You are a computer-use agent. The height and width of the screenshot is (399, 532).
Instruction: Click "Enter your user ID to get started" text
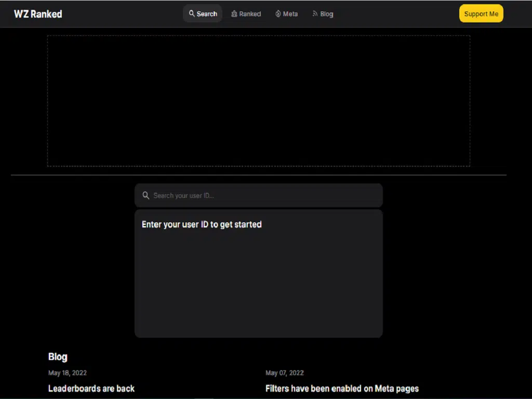(202, 224)
